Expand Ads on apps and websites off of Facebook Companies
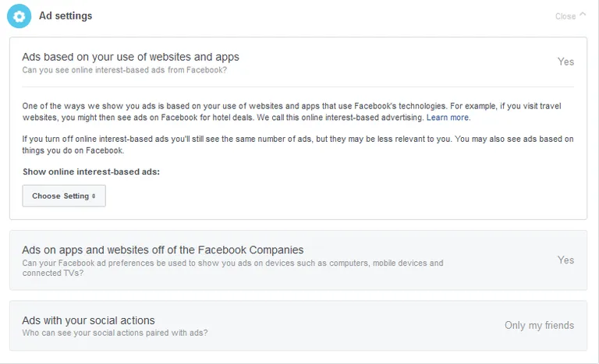Screen dimensions: 599x364 (299, 260)
